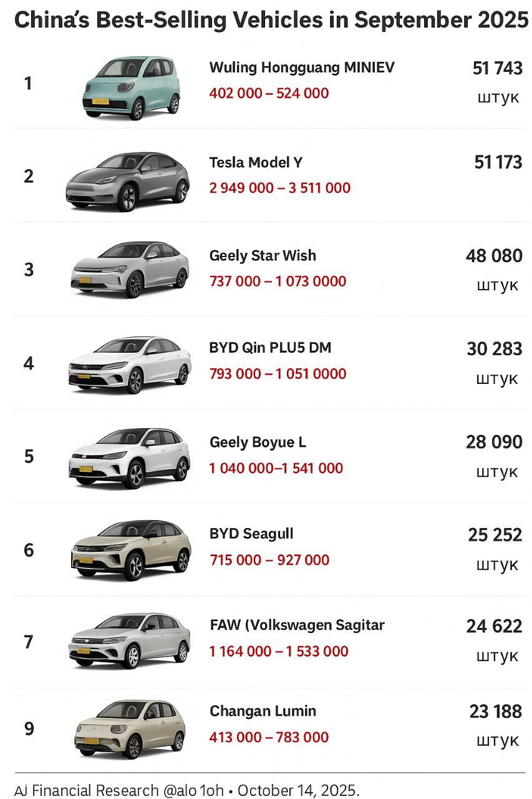The height and width of the screenshot is (799, 532).
Task: Select the Changan Lumin model name
Action: 263,711
